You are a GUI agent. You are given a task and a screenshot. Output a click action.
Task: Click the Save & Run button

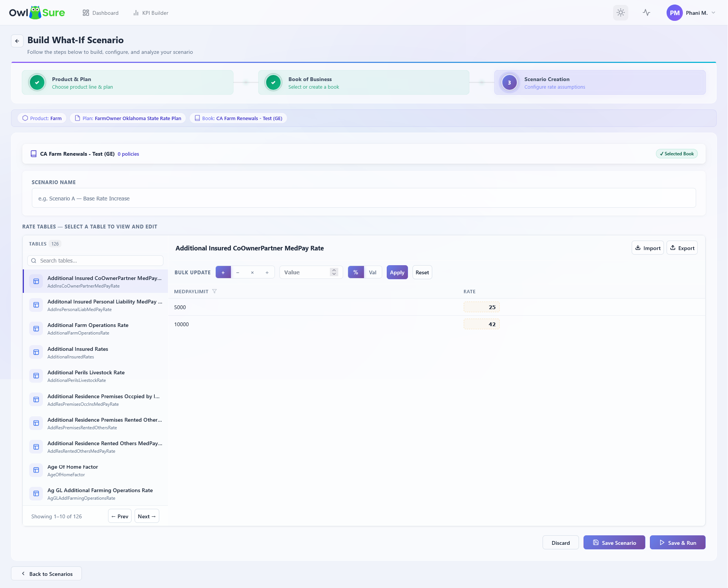coord(677,543)
